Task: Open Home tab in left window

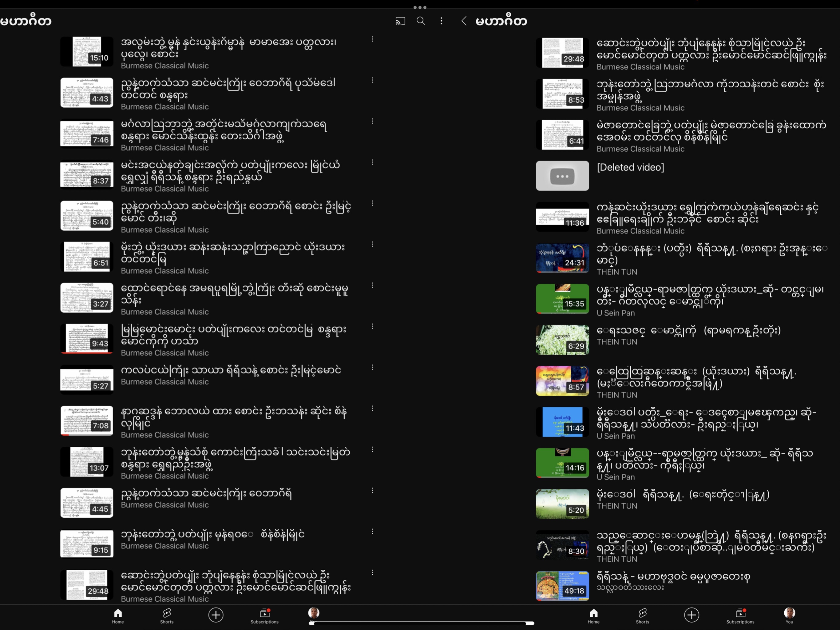Action: point(118,616)
